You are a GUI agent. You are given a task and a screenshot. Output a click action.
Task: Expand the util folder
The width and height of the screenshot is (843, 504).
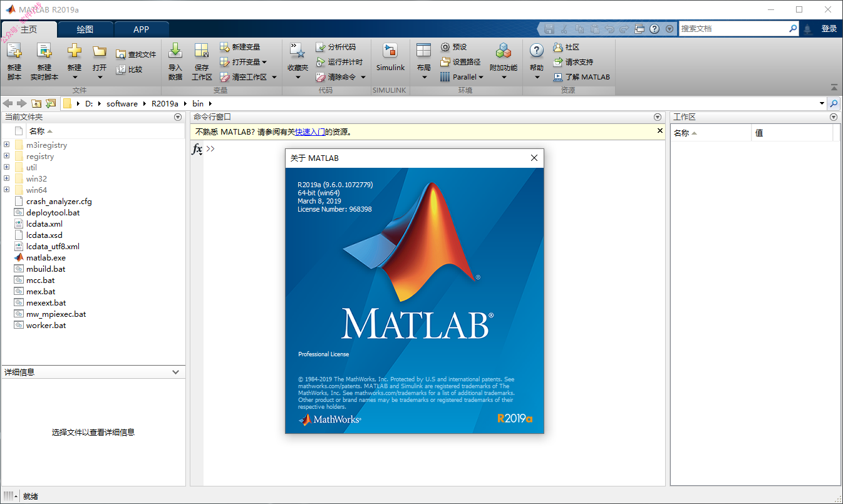7,167
